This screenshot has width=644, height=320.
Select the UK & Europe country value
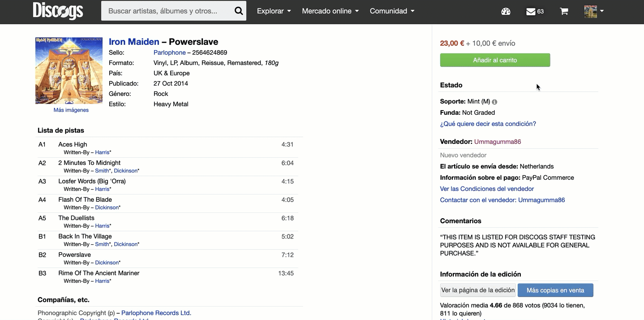pyautogui.click(x=172, y=73)
